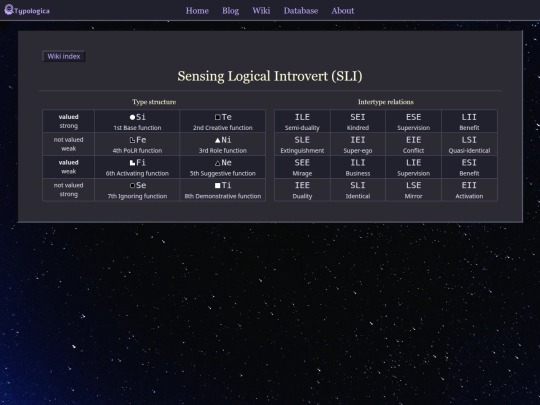Open the SEI Kindred relation
This screenshot has height=405, width=540.
click(358, 121)
